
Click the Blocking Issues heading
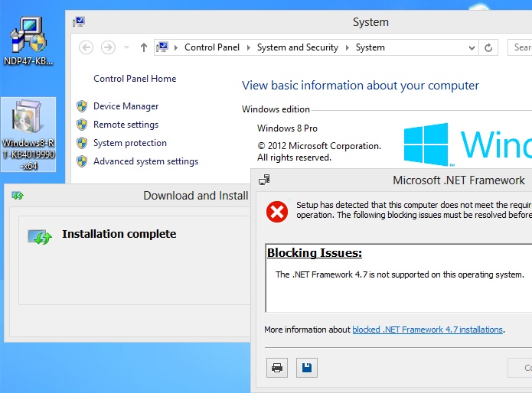click(x=315, y=253)
